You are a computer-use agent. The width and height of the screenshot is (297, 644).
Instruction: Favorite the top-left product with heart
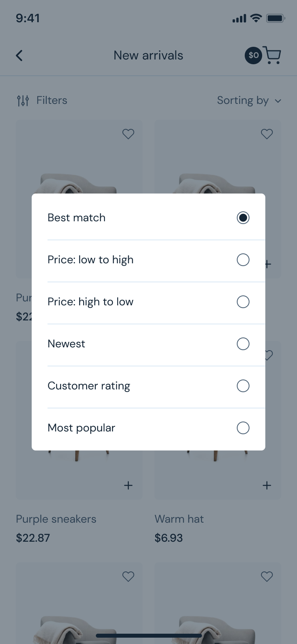tap(128, 134)
